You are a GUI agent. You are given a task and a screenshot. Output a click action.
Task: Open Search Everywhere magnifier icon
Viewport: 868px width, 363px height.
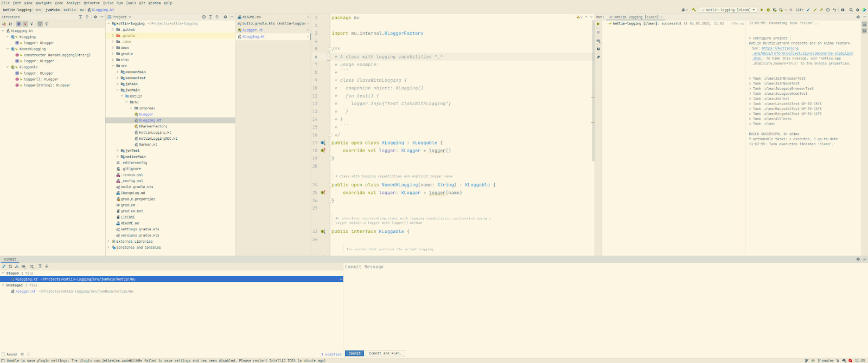click(851, 10)
